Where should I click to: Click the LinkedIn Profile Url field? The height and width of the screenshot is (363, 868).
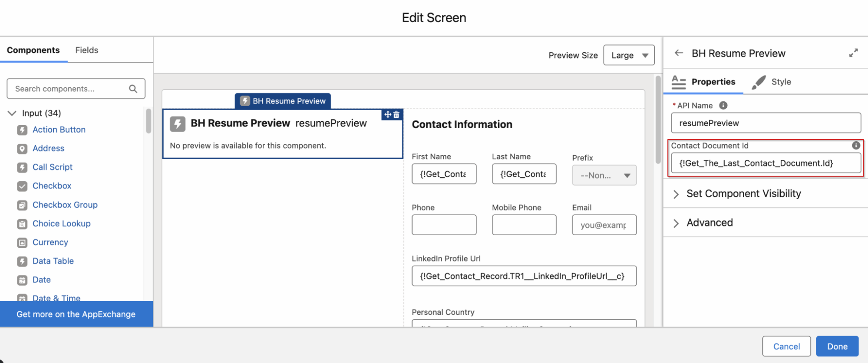(524, 276)
